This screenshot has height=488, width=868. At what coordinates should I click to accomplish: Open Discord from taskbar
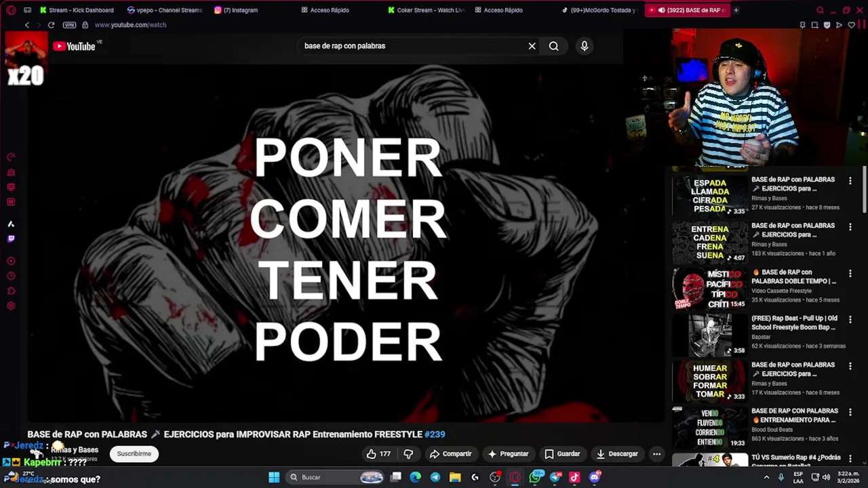pos(595,477)
